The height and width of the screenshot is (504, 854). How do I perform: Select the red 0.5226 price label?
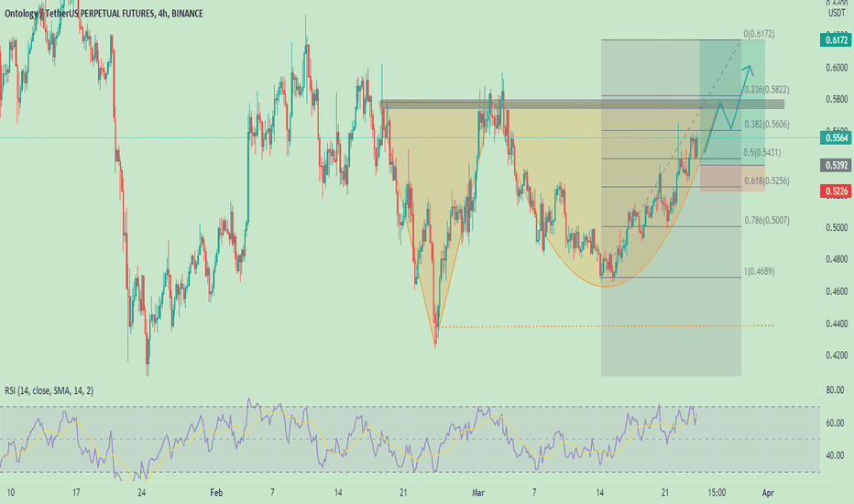[x=836, y=191]
